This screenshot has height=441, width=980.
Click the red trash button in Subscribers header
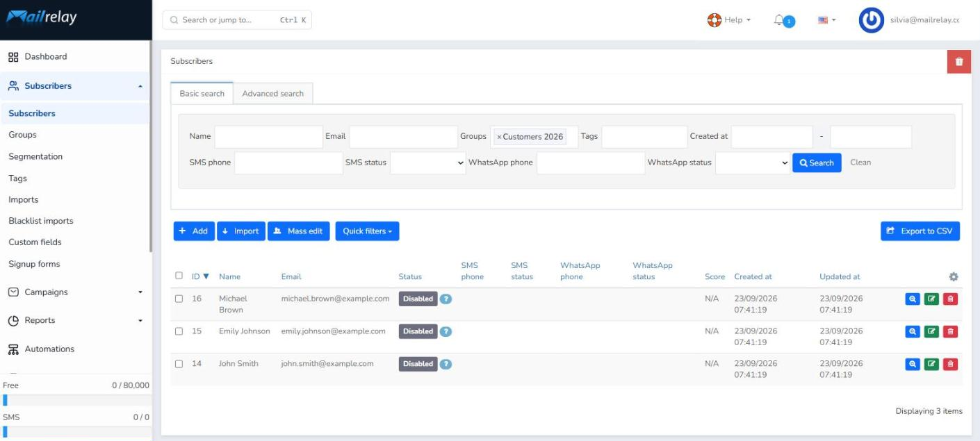959,61
